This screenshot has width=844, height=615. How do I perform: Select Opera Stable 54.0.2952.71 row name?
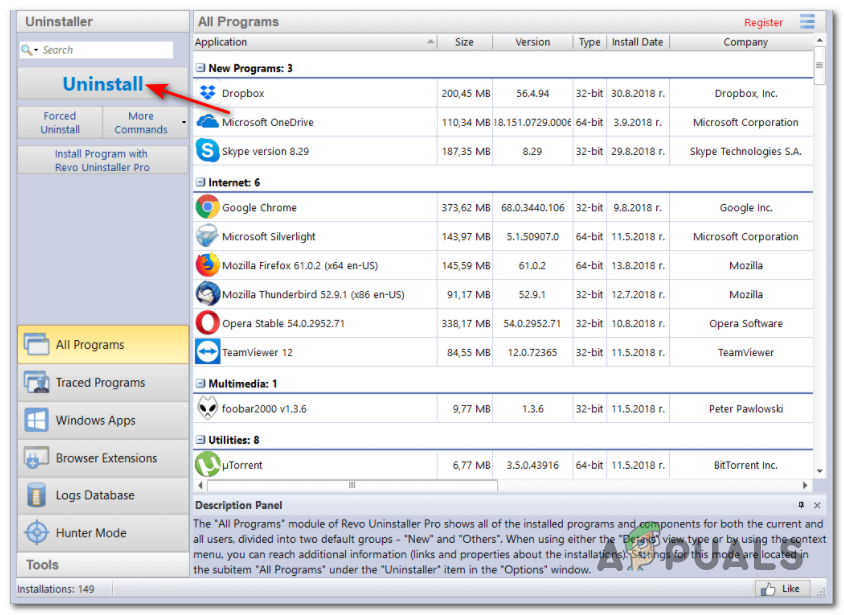(283, 323)
